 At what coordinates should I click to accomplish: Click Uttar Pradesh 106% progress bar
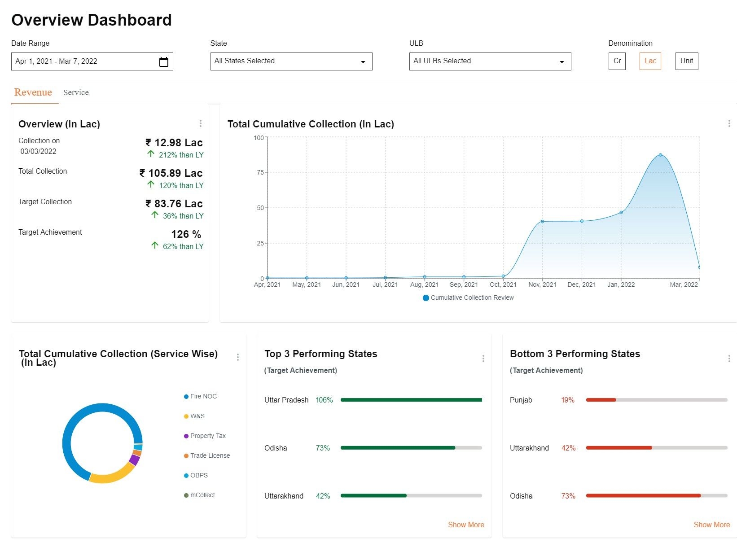411,400
